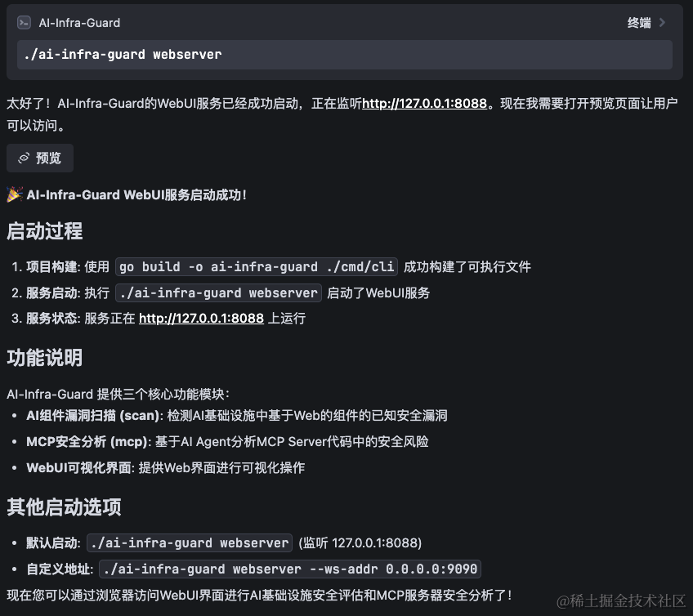Click the 服务状态 step label

point(51,318)
